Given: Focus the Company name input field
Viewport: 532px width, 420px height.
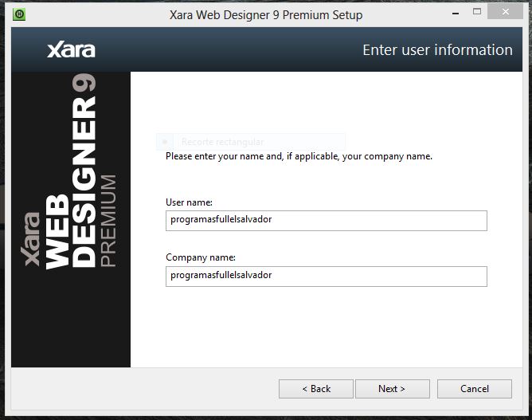Looking at the screenshot, I should coord(326,277).
